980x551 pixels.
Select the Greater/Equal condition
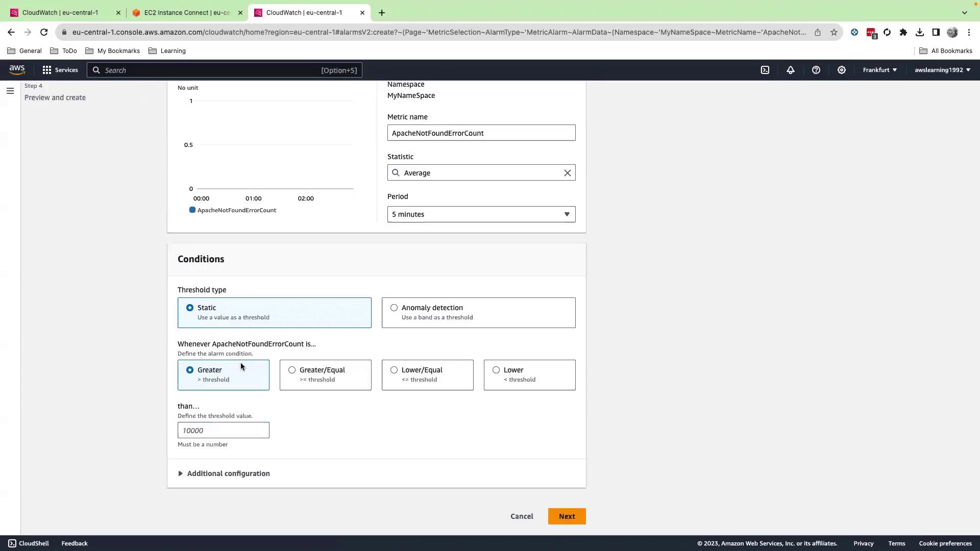326,375
